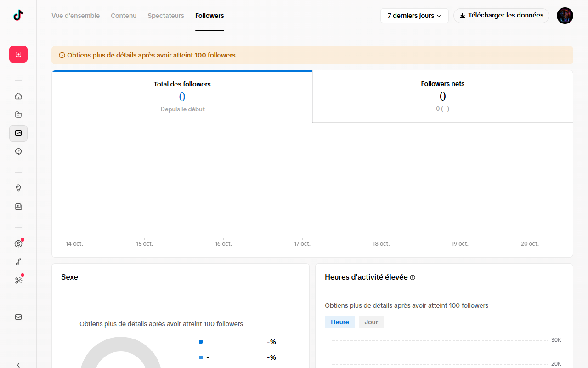Toggle the Jour view button
The width and height of the screenshot is (588, 368).
pyautogui.click(x=371, y=322)
